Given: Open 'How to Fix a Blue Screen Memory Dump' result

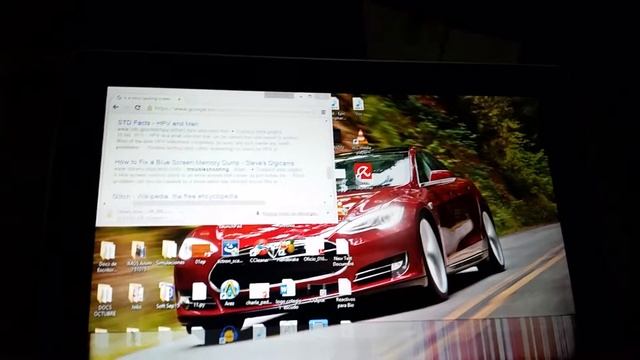Looking at the screenshot, I should click(x=204, y=162).
